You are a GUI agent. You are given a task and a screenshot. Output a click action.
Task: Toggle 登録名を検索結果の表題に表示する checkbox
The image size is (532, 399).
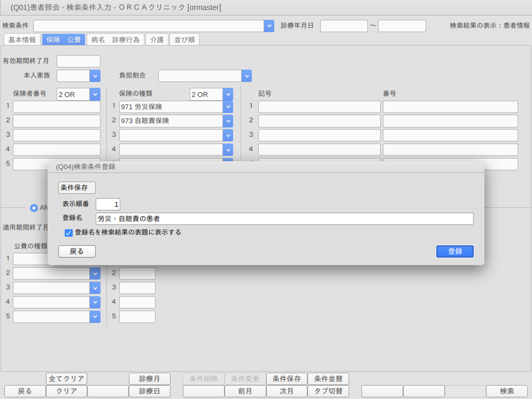[x=68, y=233]
